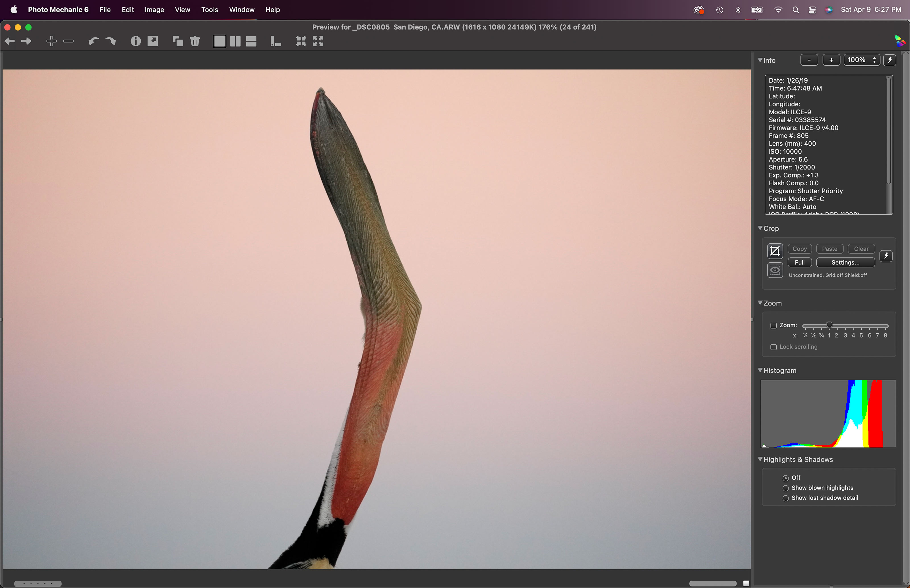Open the File menu
The height and width of the screenshot is (588, 910).
point(105,10)
